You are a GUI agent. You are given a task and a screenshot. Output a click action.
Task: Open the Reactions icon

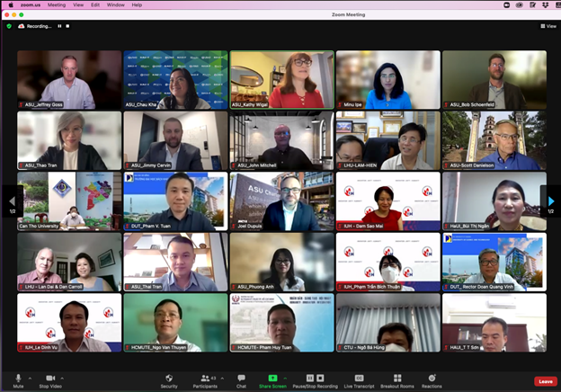tap(432, 378)
